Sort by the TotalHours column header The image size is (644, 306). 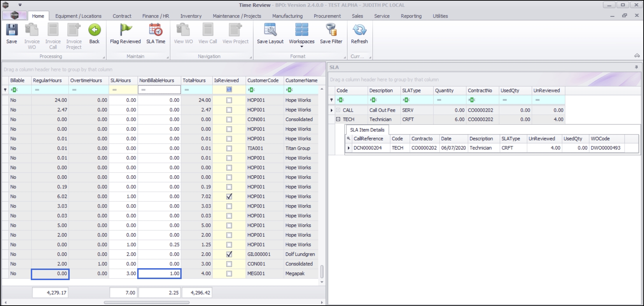(x=194, y=81)
